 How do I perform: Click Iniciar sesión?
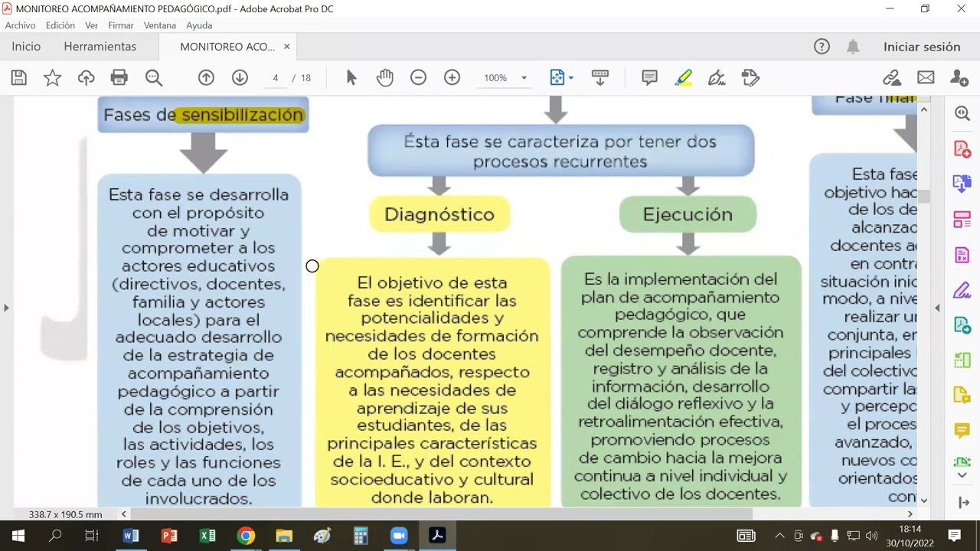coord(922,47)
